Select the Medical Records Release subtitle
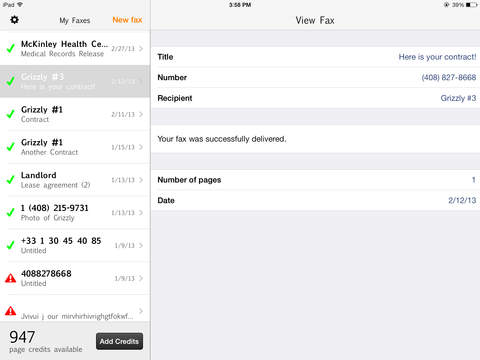This screenshot has width=480, height=360. coord(62,54)
